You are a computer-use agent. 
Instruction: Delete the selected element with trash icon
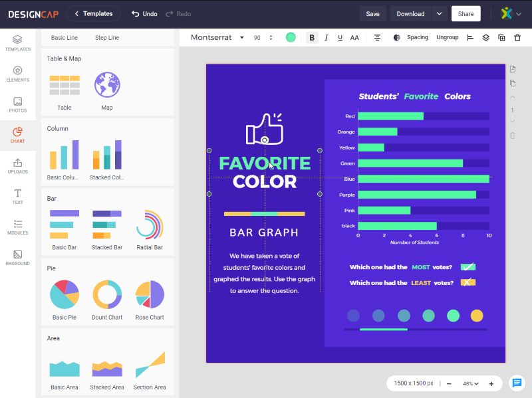[517, 38]
